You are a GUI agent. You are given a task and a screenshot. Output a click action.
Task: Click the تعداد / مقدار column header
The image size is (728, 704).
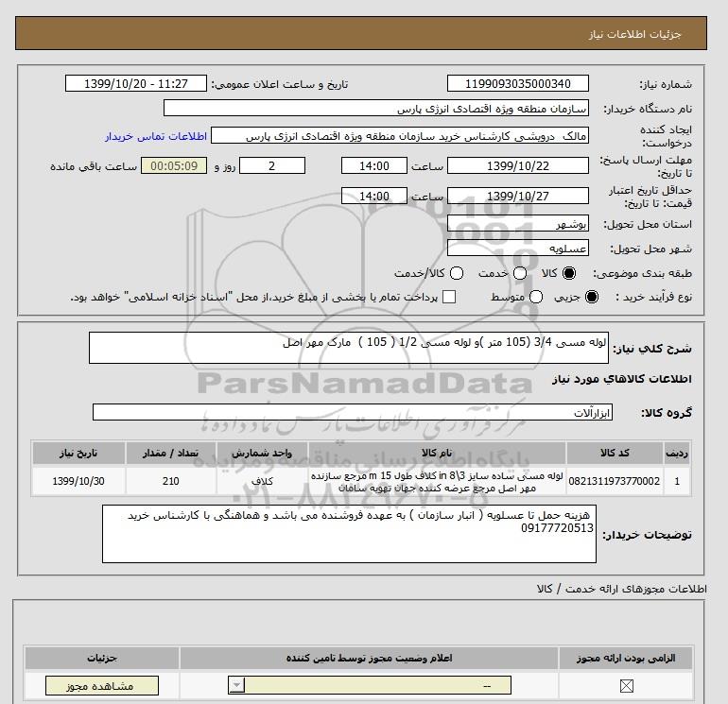pos(170,453)
